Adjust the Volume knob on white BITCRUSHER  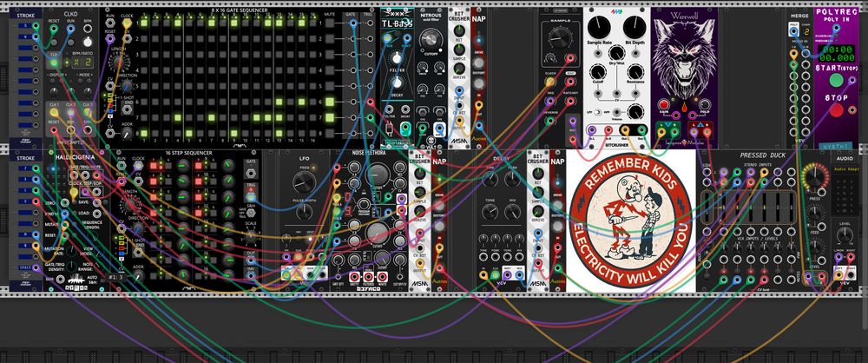tap(634, 111)
